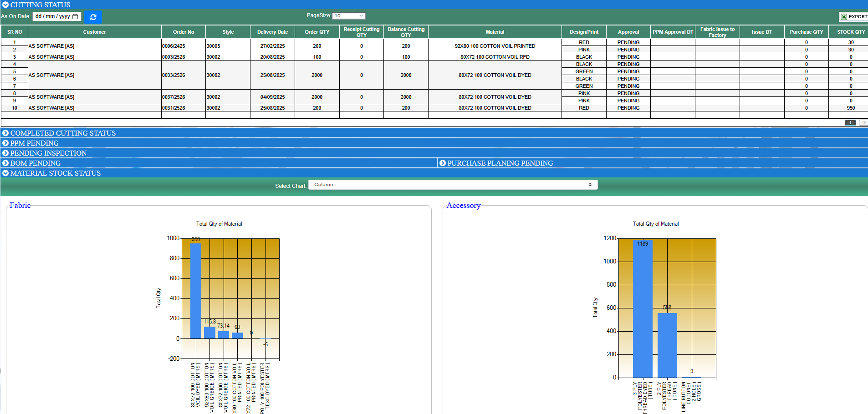This screenshot has width=868, height=414.
Task: Click the 950 bar in Fabric chart
Action: click(195, 291)
